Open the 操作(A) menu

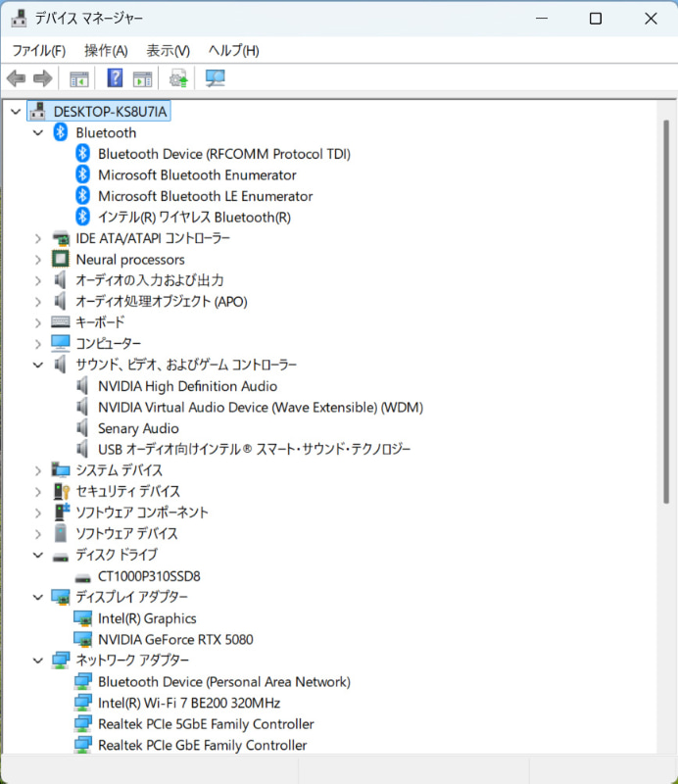click(106, 51)
